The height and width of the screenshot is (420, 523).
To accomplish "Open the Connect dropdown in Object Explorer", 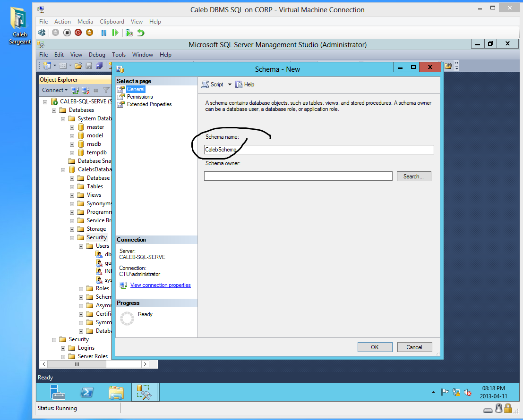I will (55, 90).
